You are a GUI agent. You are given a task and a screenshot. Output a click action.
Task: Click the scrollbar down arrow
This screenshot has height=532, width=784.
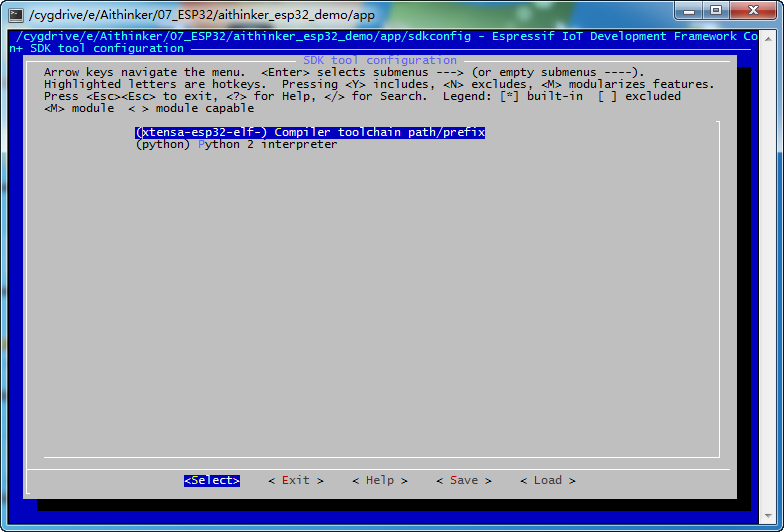[x=768, y=516]
